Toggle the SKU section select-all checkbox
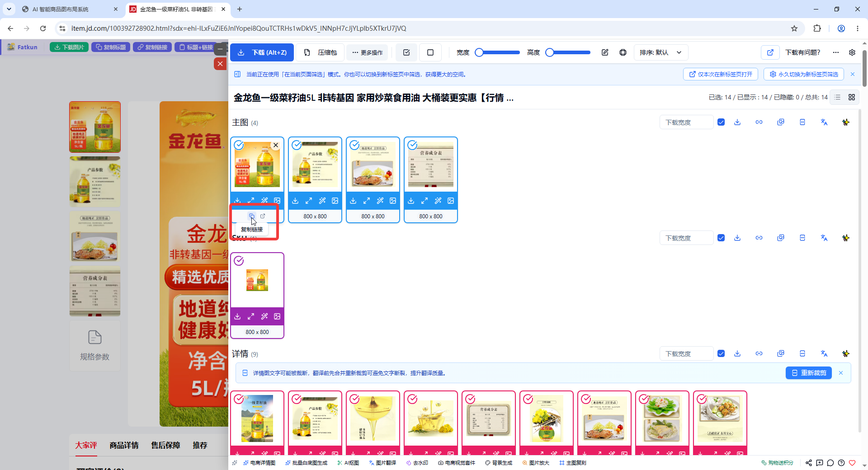The image size is (868, 470). (x=721, y=238)
